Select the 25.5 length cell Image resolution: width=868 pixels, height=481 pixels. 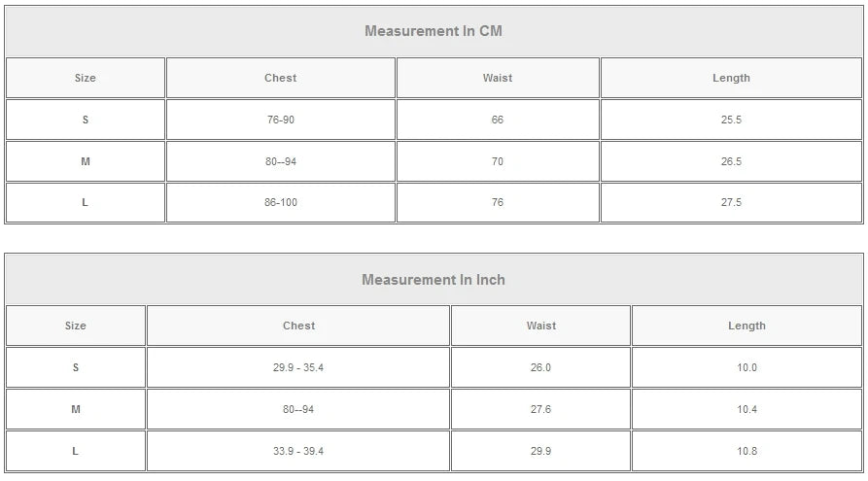coord(731,120)
